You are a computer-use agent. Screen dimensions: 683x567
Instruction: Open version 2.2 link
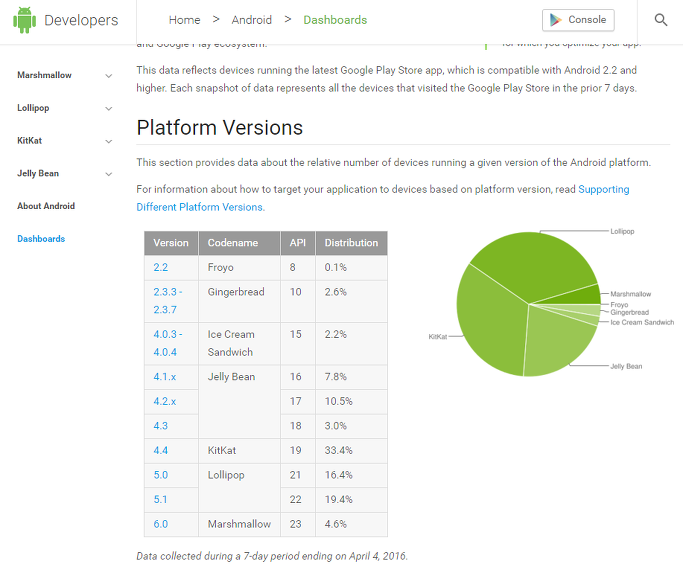tap(160, 267)
